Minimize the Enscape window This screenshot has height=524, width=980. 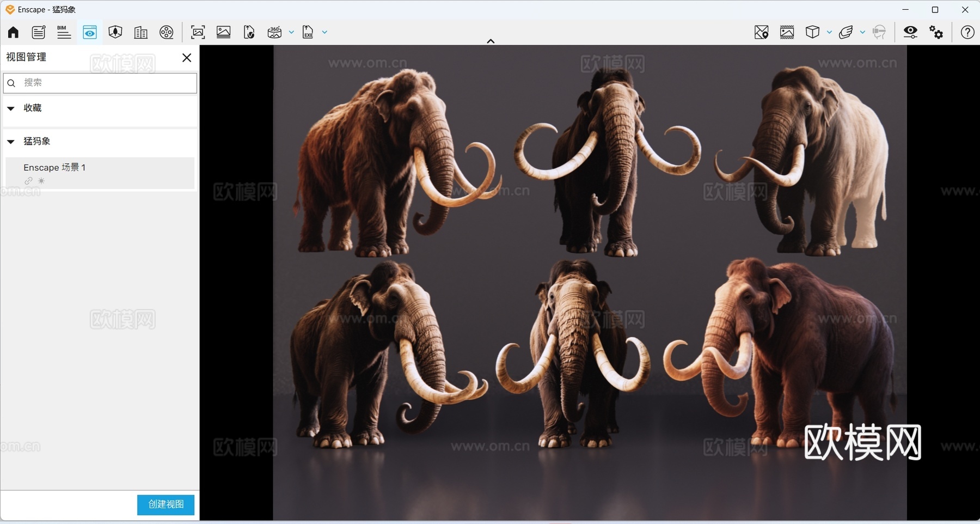click(905, 10)
